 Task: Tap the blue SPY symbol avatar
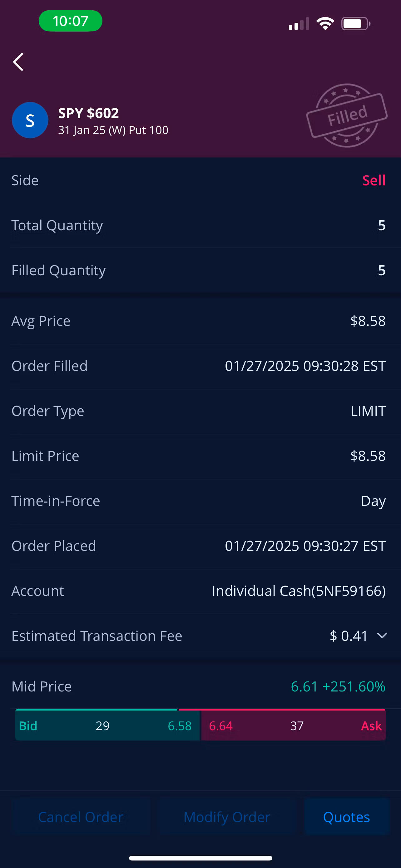[x=30, y=120]
